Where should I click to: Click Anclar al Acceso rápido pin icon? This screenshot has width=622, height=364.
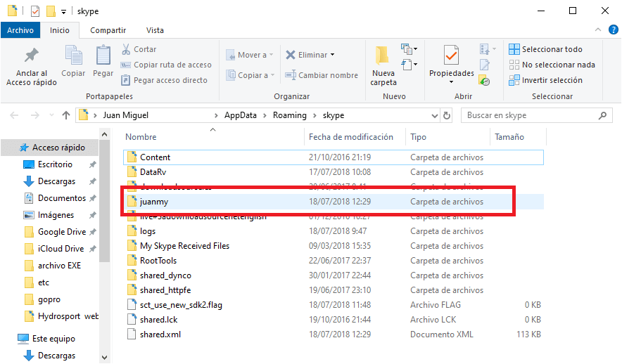point(32,56)
